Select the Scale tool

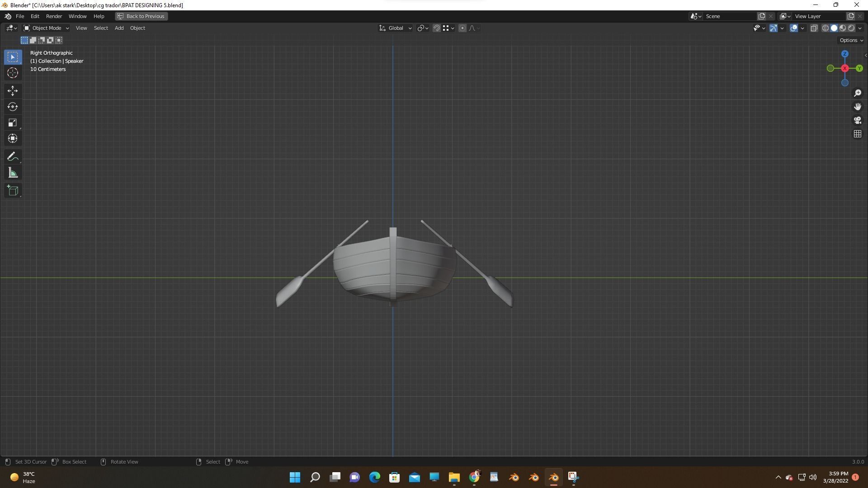(x=13, y=123)
